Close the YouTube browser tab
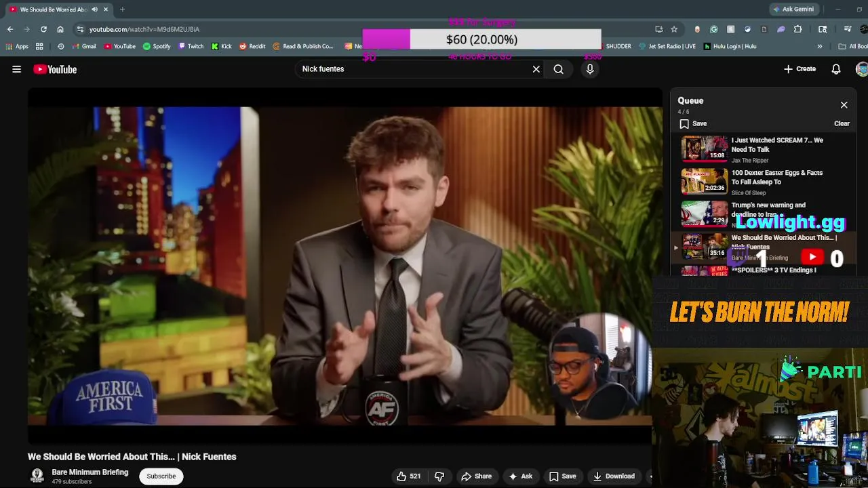 (106, 9)
